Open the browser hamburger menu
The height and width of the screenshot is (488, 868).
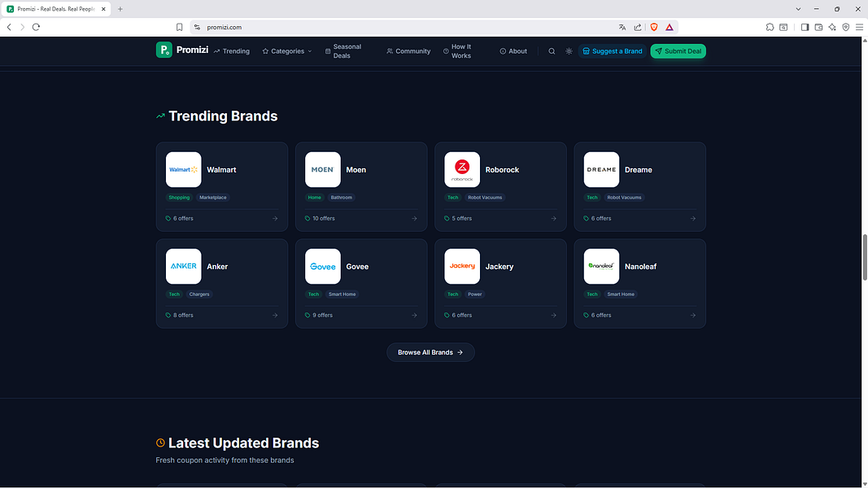point(859,27)
